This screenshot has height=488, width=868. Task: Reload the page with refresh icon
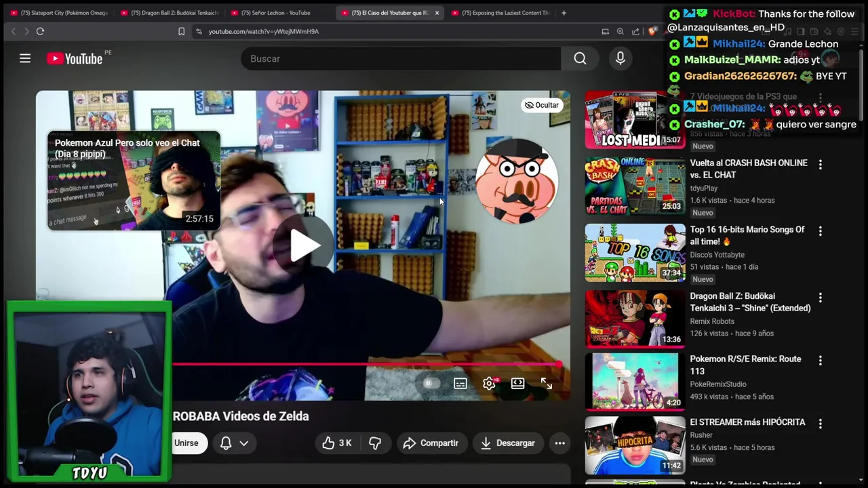pos(40,31)
